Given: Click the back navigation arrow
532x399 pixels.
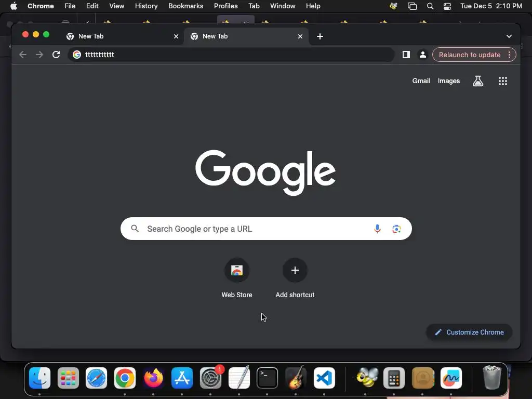Looking at the screenshot, I should tap(23, 55).
